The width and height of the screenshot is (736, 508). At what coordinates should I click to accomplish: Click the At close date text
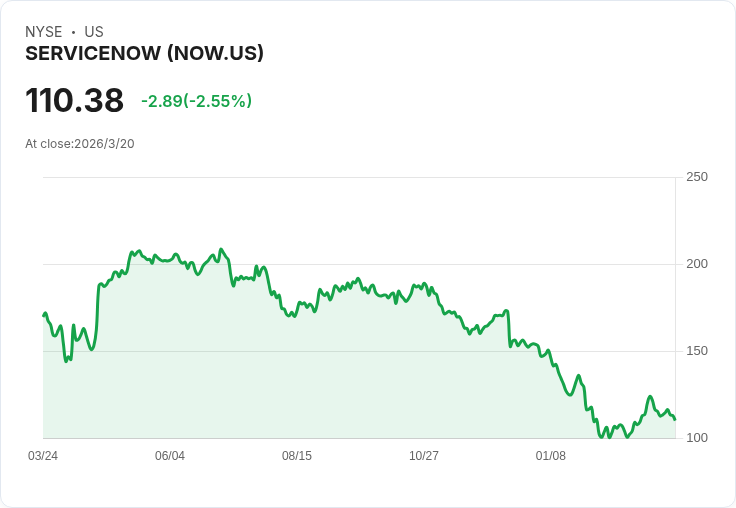80,144
